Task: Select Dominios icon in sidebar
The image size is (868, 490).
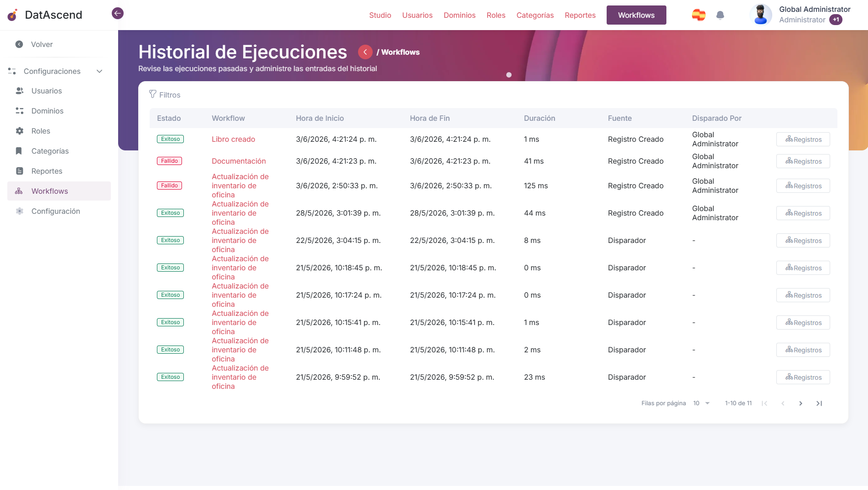Action: [x=20, y=111]
